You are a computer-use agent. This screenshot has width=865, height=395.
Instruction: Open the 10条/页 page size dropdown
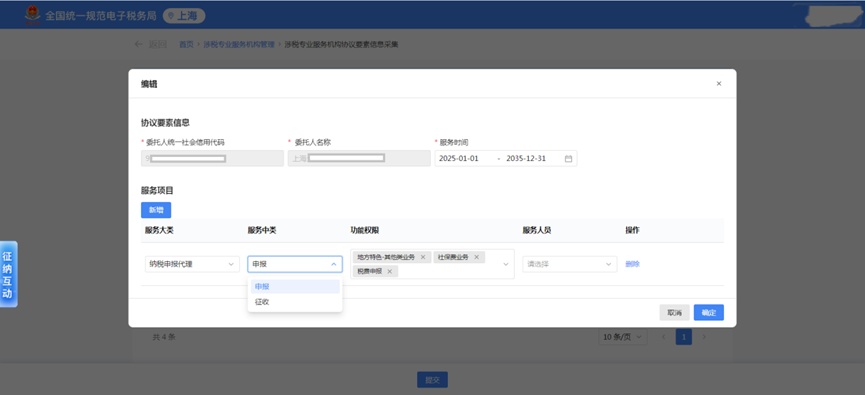(623, 337)
